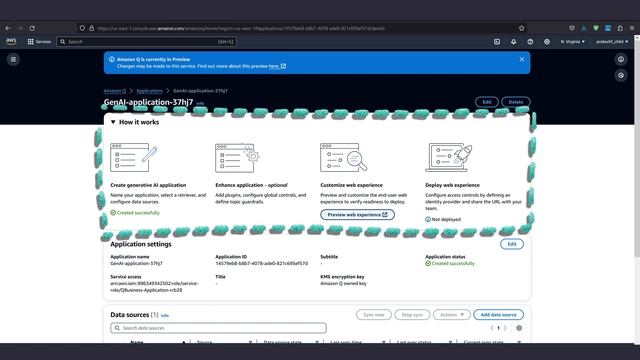640x360 pixels.
Task: Click the Amazon Q breadcrumb link
Action: click(x=115, y=91)
